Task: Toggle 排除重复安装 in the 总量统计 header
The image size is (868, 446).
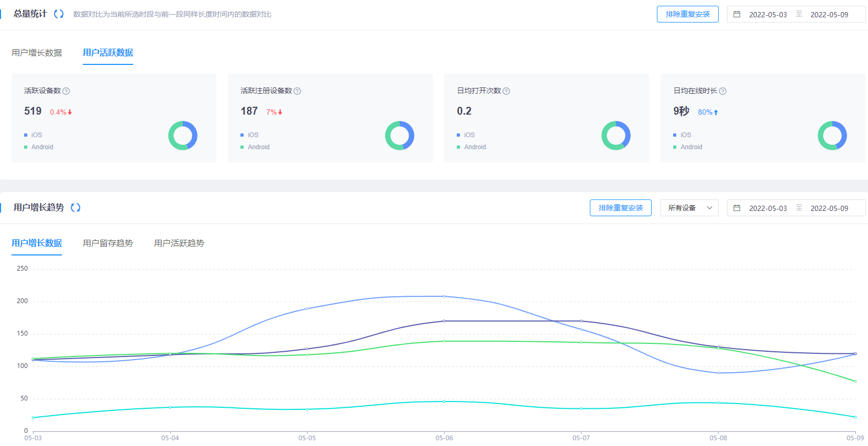Action: click(687, 15)
